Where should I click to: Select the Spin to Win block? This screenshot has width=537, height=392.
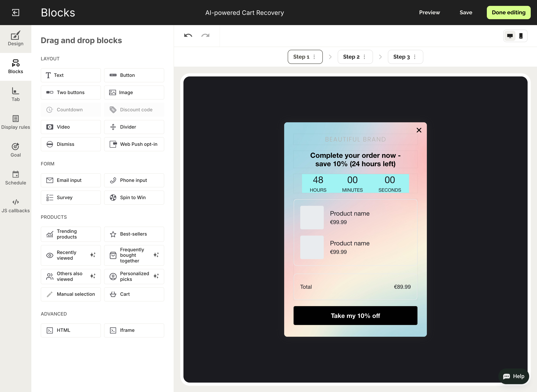pos(134,197)
